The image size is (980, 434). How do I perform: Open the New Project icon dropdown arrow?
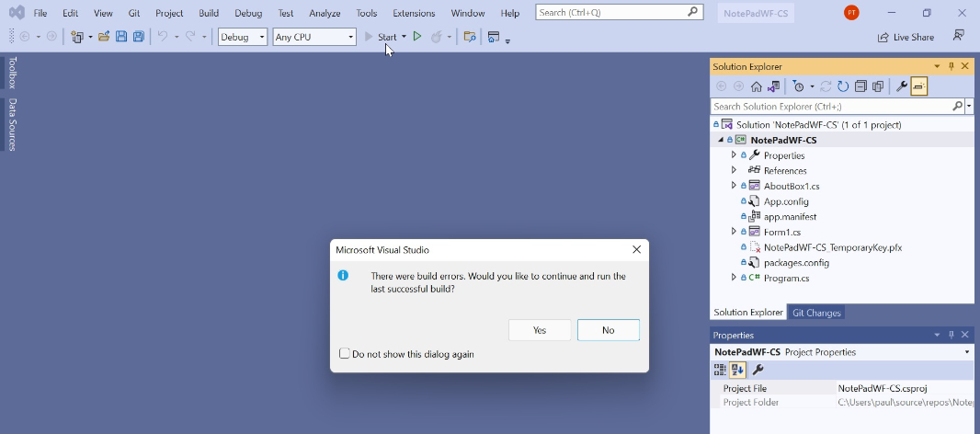[90, 37]
